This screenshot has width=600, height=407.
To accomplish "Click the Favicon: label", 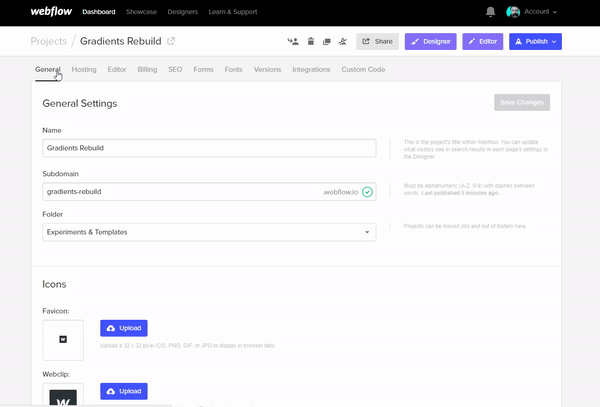I will pos(56,311).
